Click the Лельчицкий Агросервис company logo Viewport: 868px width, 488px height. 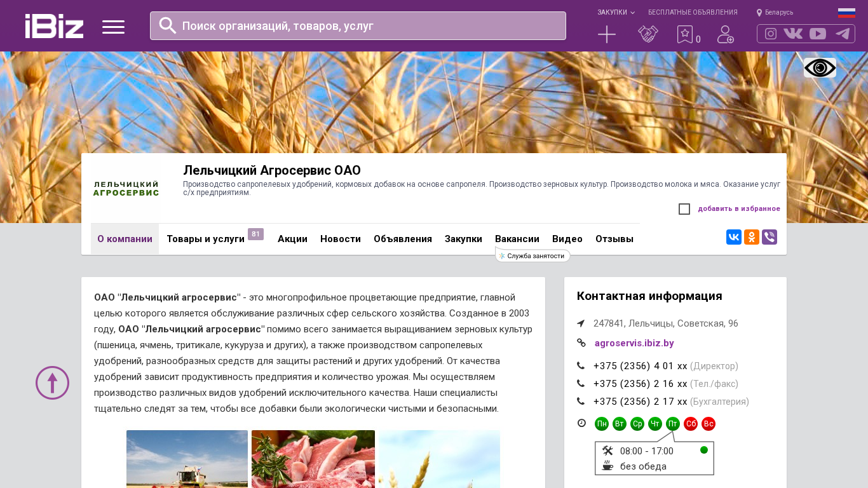126,188
